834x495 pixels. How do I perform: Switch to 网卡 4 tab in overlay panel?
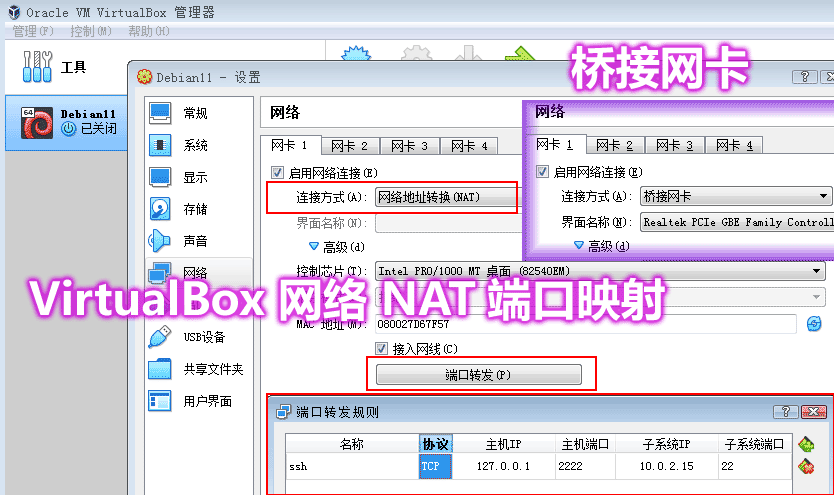734,145
